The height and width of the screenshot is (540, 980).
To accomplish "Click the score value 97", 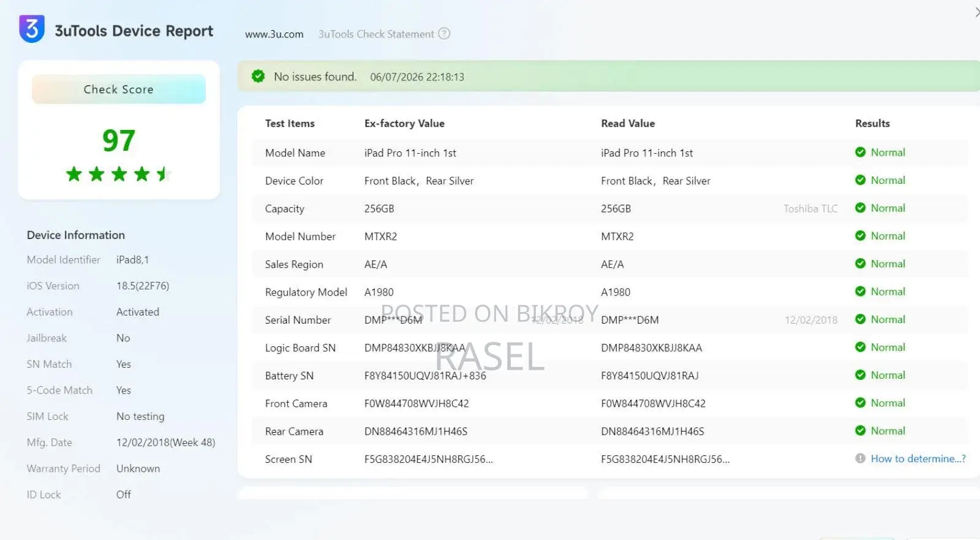I will [x=119, y=140].
